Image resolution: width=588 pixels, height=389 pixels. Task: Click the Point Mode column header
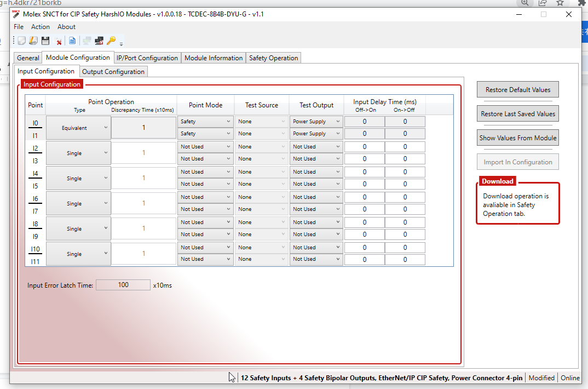tap(205, 105)
